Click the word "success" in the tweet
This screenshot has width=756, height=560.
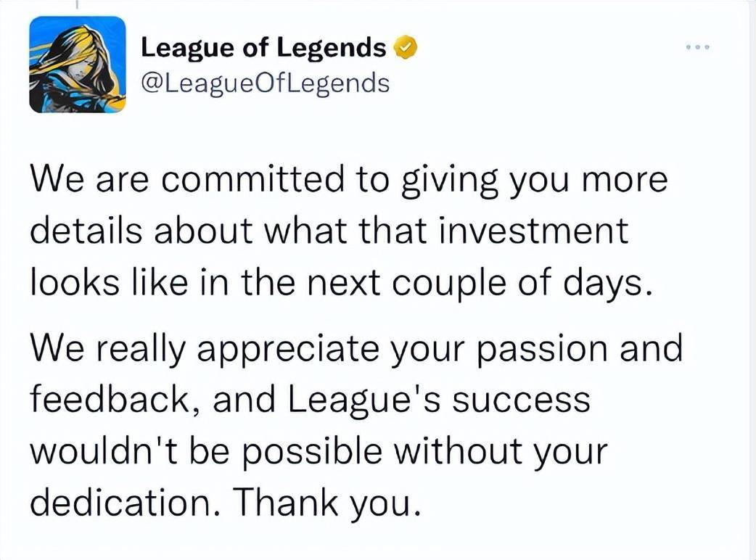coord(521,401)
